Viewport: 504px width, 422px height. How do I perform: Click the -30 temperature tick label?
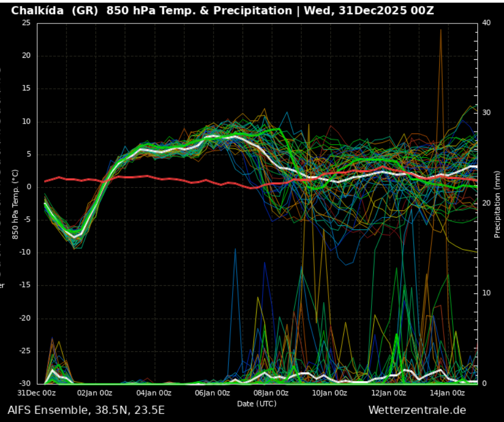tap(25, 384)
